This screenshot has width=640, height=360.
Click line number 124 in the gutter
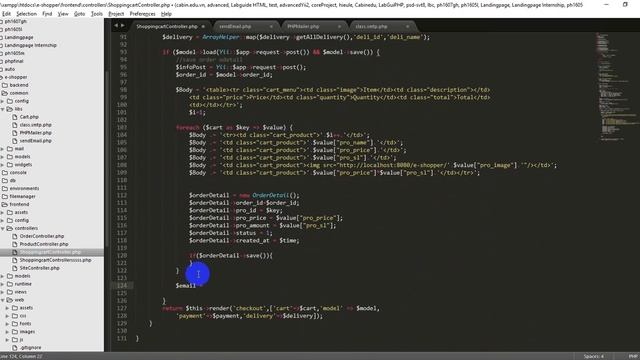pos(122,285)
